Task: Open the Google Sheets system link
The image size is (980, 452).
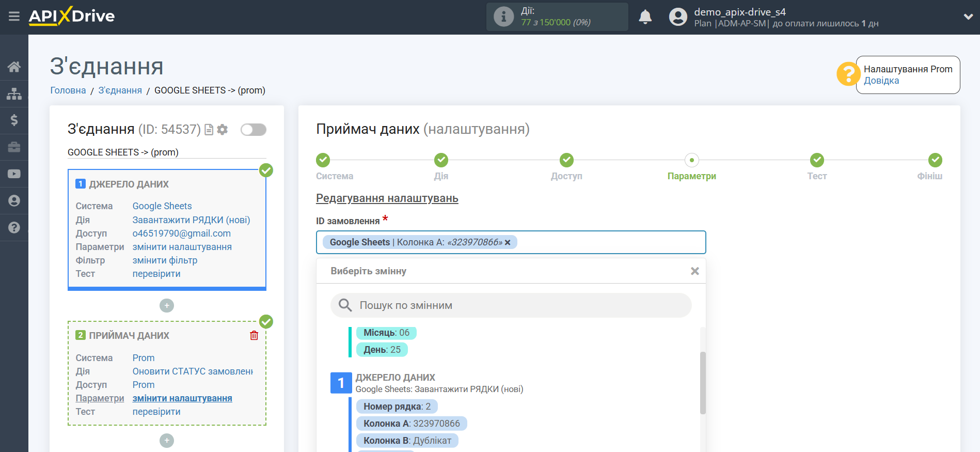Action: coord(162,206)
